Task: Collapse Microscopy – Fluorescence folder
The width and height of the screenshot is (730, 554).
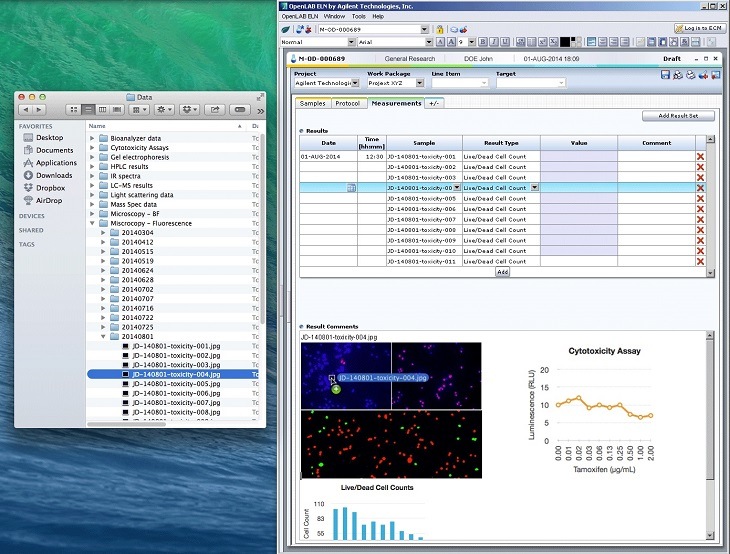Action: pos(92,223)
